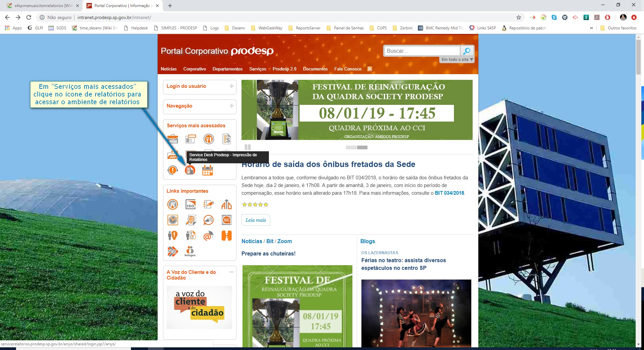Open the Fale Conosco menu item

tap(348, 69)
